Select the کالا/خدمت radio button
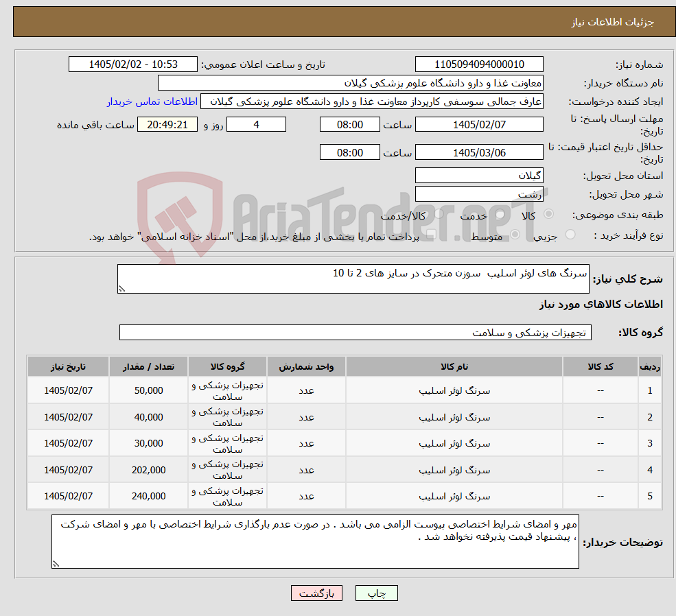 tap(439, 213)
